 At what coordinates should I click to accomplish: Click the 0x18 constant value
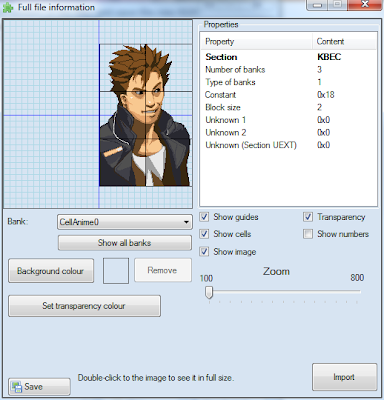click(x=326, y=95)
